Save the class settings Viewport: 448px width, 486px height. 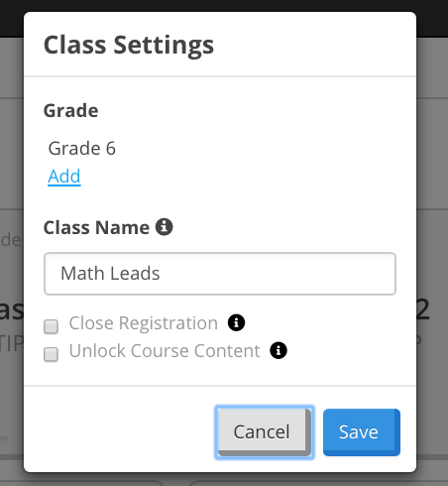point(362,432)
